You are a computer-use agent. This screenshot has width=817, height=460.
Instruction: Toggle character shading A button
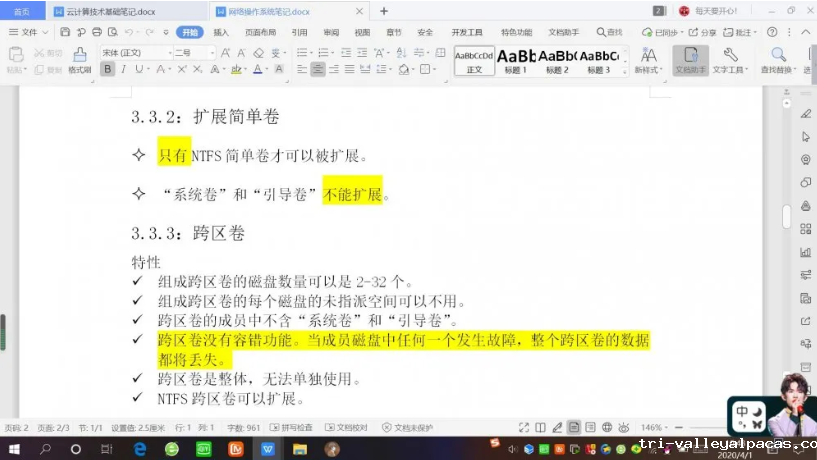click(279, 69)
